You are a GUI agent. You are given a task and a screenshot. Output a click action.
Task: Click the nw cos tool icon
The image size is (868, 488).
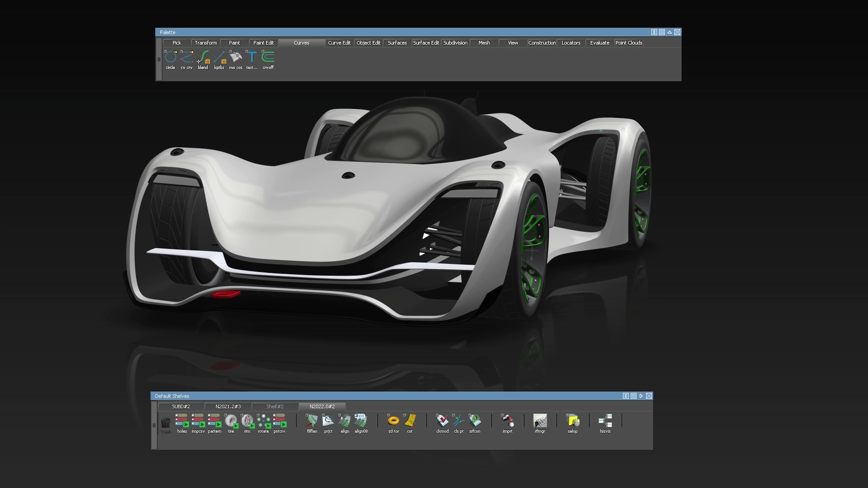click(236, 57)
